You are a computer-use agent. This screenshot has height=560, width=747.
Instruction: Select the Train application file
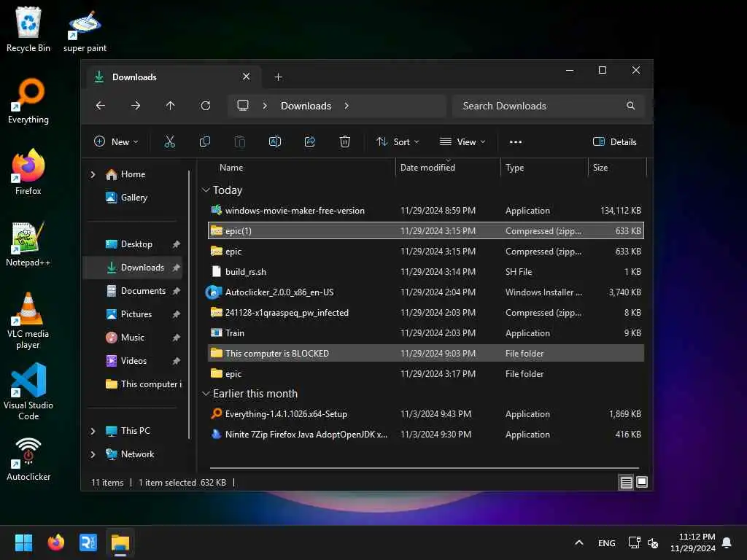tap(426, 333)
